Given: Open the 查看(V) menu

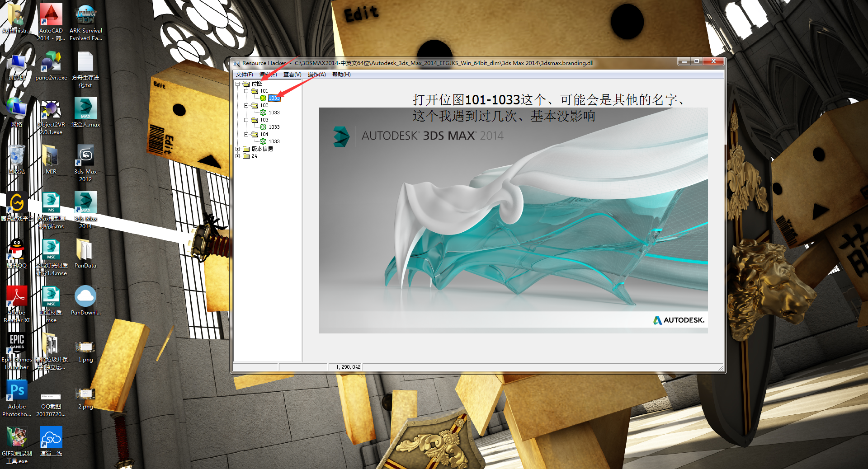Looking at the screenshot, I should tap(292, 75).
